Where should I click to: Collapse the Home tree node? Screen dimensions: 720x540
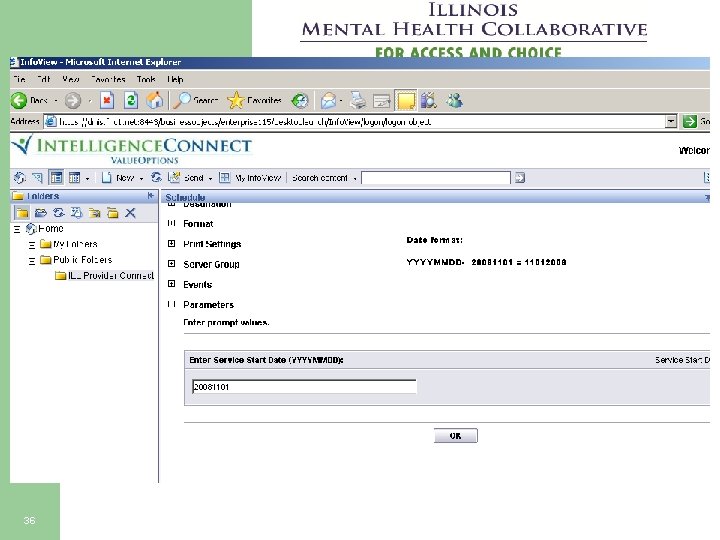click(17, 229)
